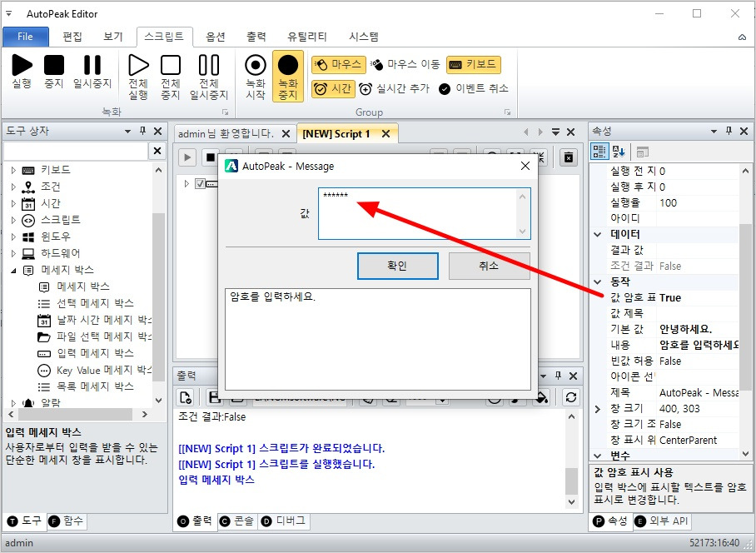Toggle 마우스 이동 recording option
756x553 pixels.
(405, 64)
